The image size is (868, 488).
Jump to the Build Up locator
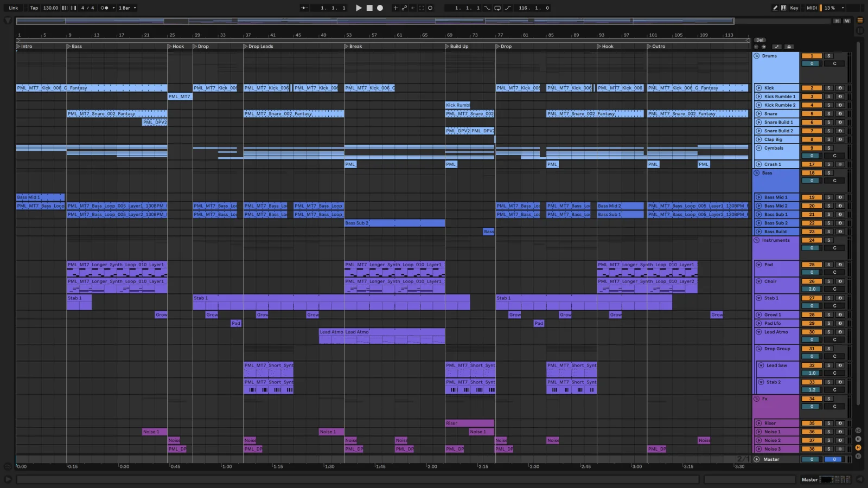pyautogui.click(x=456, y=47)
